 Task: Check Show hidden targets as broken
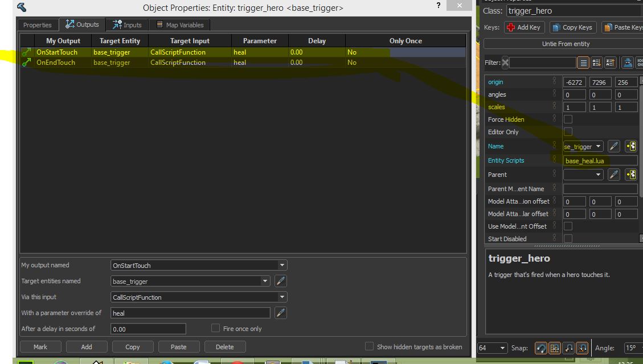click(x=369, y=346)
